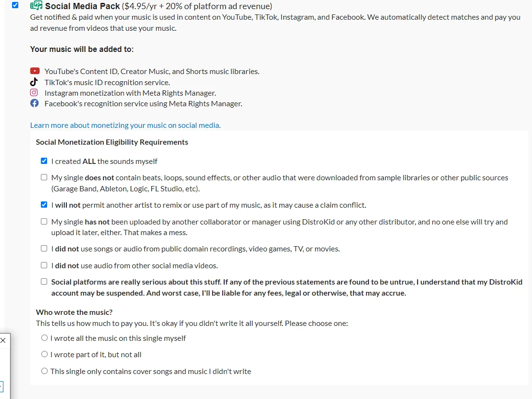Viewport: 532px width, 399px height.
Task: Click the YouTube logo icon
Action: 35,71
